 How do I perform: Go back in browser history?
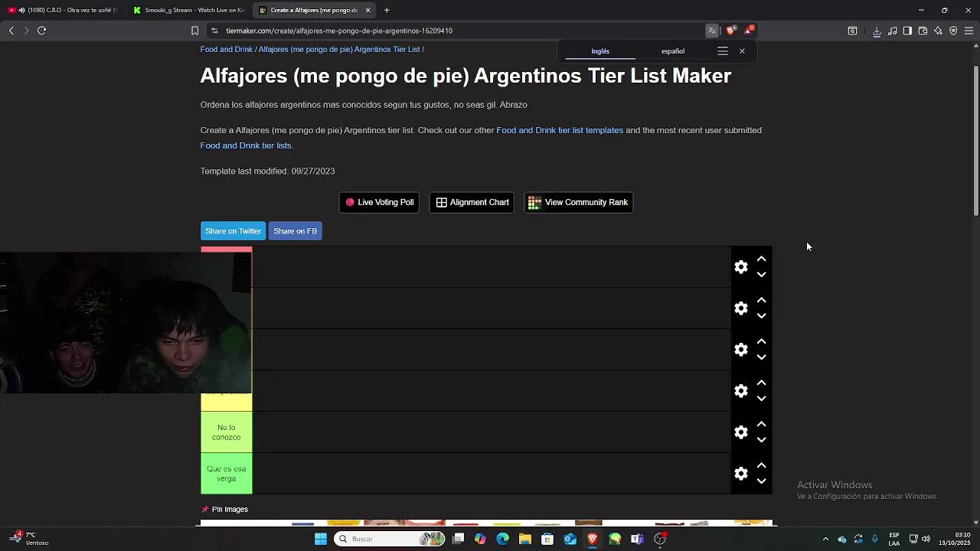[x=11, y=31]
